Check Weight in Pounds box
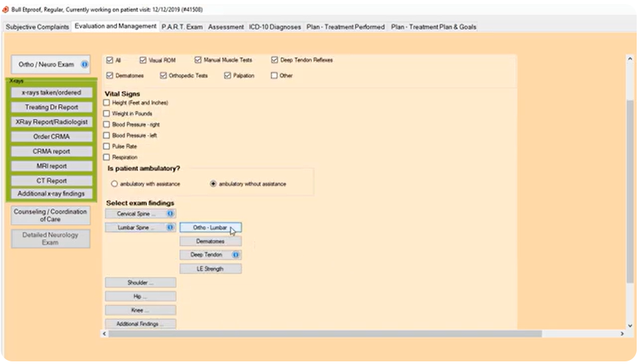 107,114
